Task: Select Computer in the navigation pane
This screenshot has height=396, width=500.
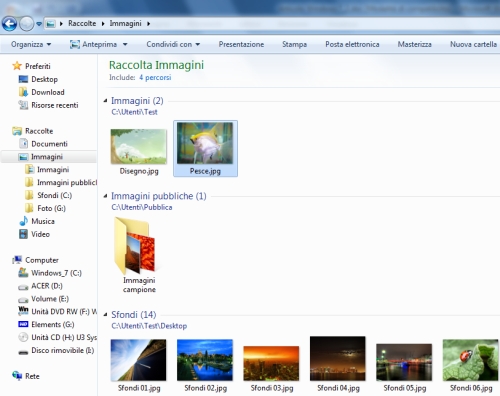Action: 35,260
